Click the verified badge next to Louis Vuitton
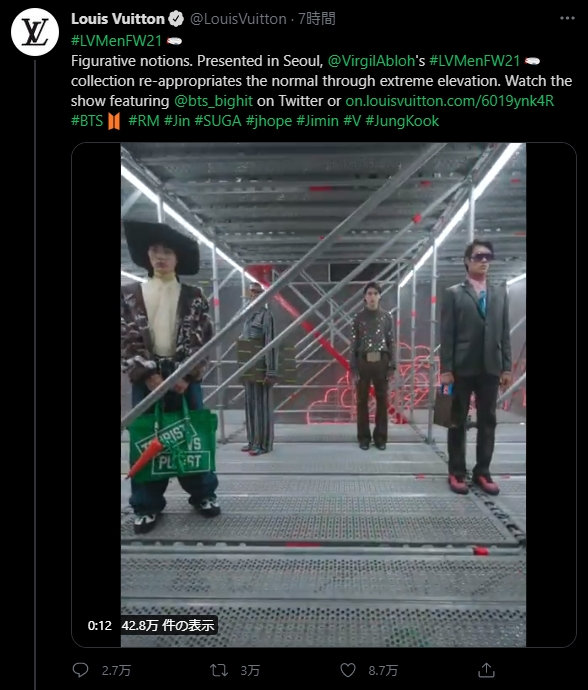 pos(176,18)
